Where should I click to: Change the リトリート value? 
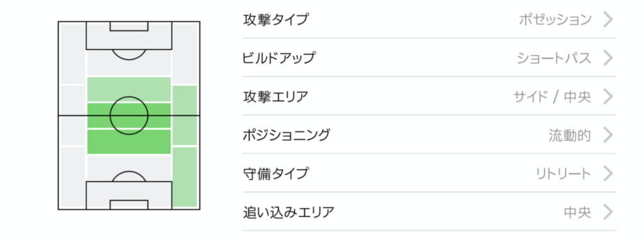[x=563, y=173]
